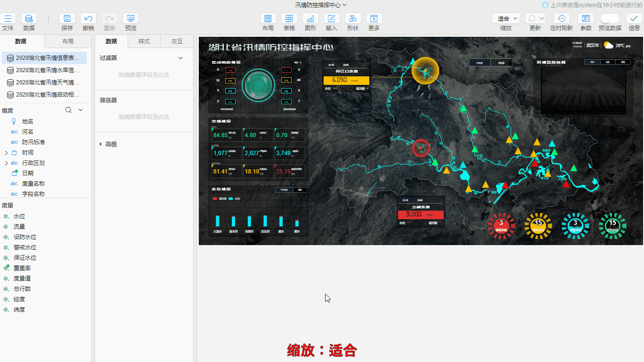Screen dimensions: 644x362
Task: Switch to the 布局 layout tab
Action: click(68, 41)
